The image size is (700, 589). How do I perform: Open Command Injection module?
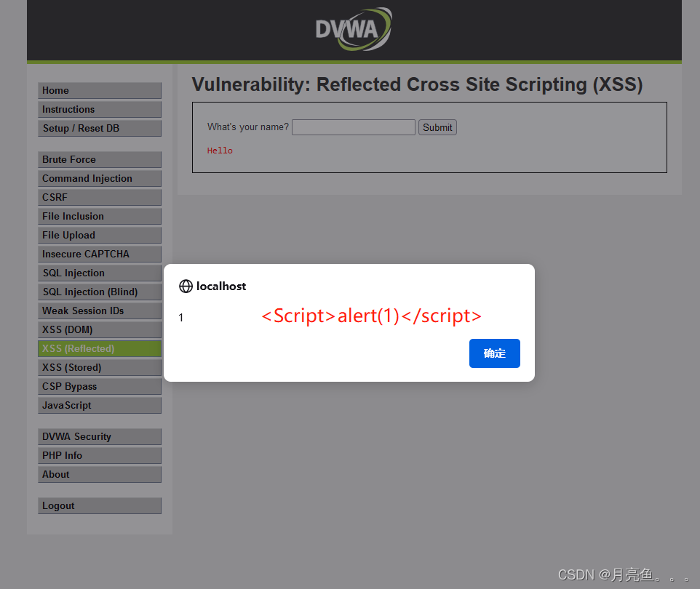pyautogui.click(x=100, y=178)
